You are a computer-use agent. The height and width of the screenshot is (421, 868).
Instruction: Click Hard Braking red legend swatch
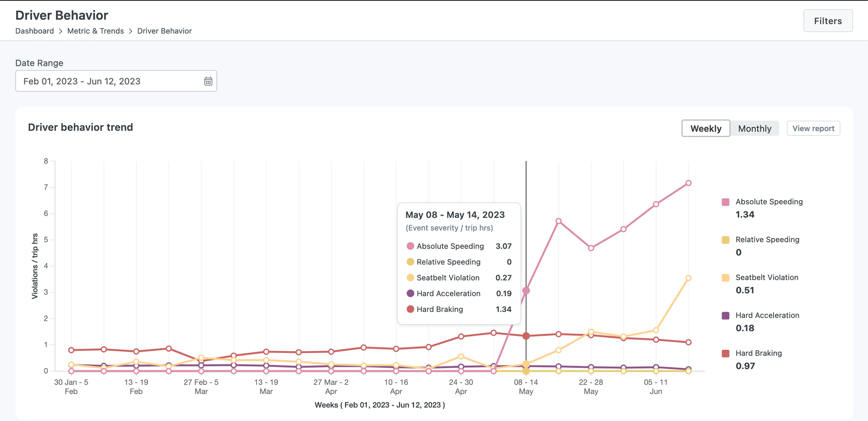pos(726,353)
